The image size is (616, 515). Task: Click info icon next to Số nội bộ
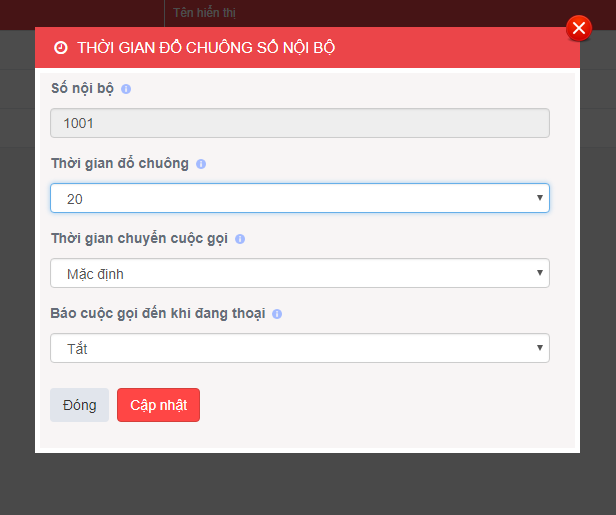pos(126,89)
